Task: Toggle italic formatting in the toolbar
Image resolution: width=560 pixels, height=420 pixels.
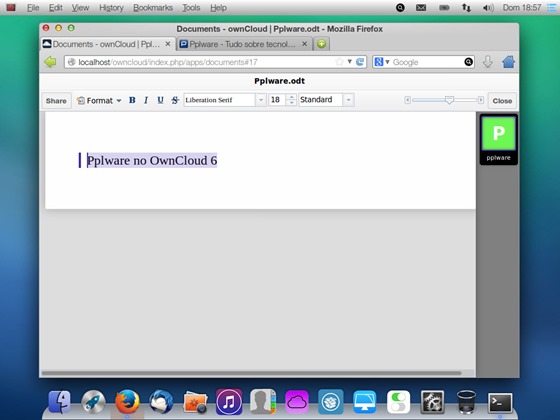Action: coord(146,100)
